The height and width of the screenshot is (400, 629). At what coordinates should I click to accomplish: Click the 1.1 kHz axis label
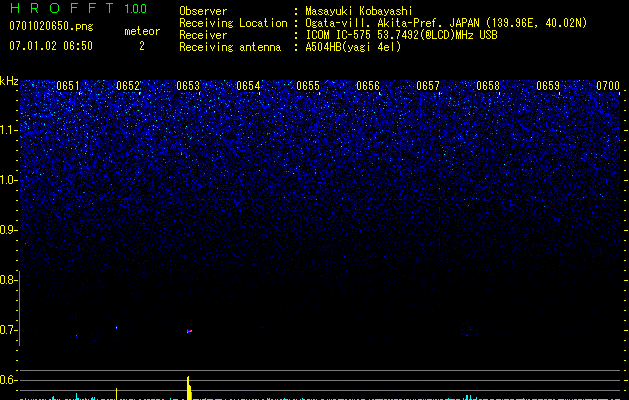(9, 131)
